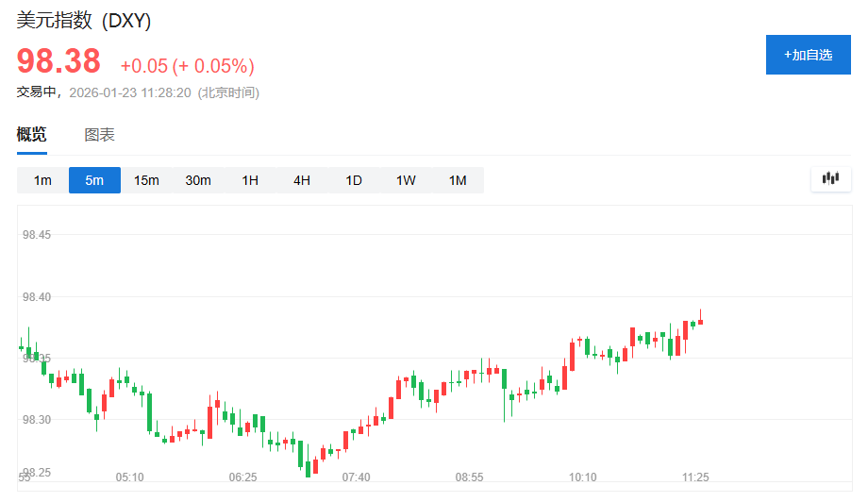Image resolution: width=868 pixels, height=502 pixels.
Task: Switch chart to 1H interval
Action: coord(250,180)
